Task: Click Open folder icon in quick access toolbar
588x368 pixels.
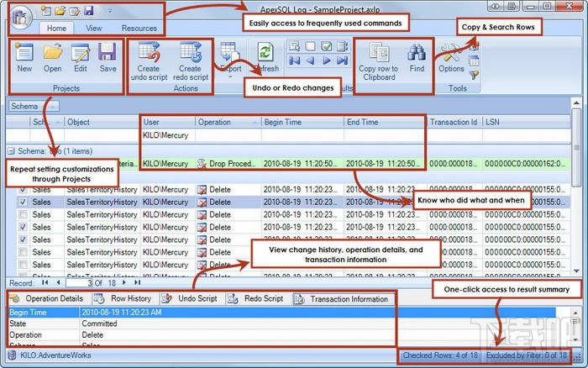Action: point(60,11)
